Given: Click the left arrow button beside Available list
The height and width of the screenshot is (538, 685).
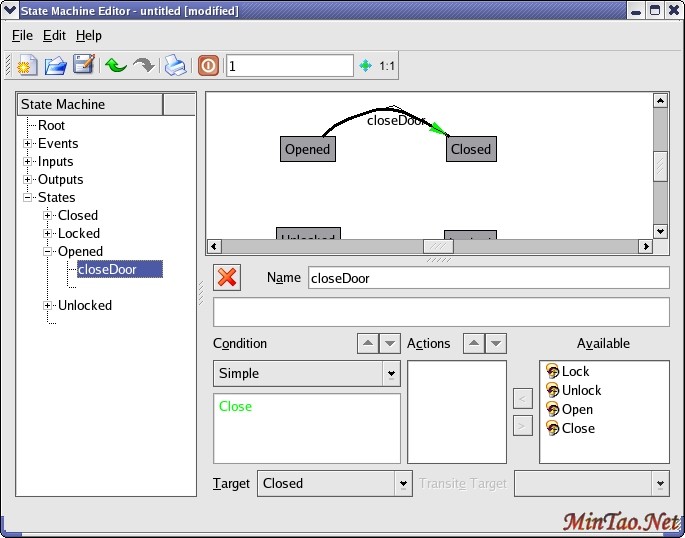Looking at the screenshot, I should [522, 400].
